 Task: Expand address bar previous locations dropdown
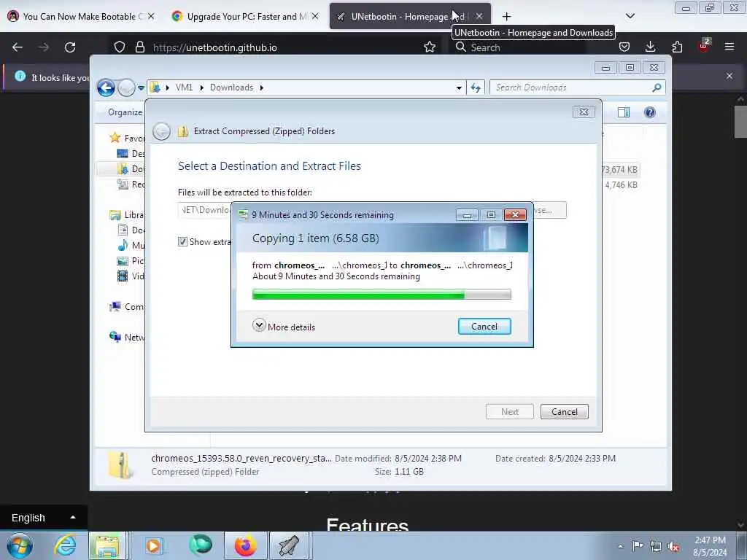click(459, 88)
